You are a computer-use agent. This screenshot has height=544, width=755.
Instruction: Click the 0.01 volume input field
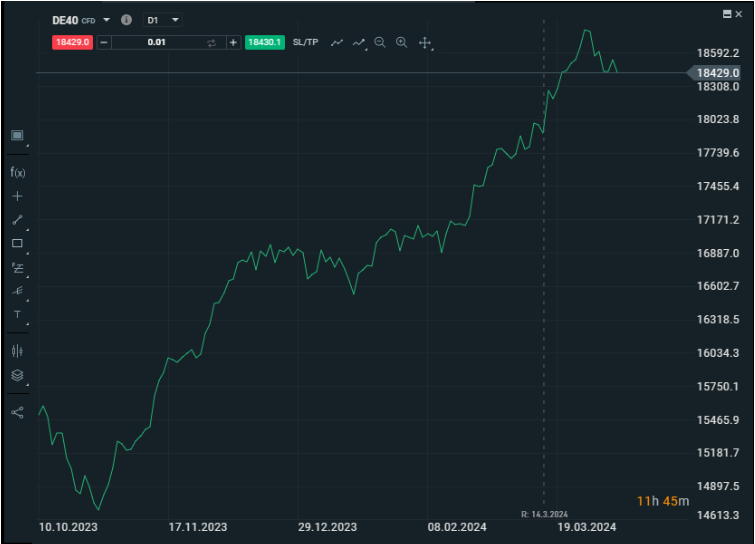156,42
